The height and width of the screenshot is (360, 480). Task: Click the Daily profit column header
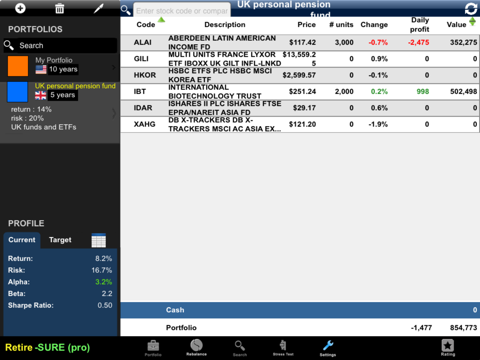point(419,25)
